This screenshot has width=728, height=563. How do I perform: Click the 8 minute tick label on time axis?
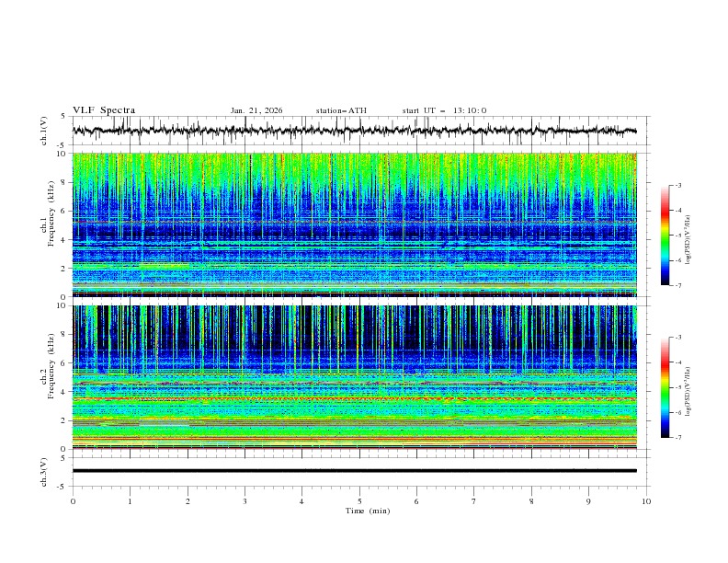coord(531,501)
